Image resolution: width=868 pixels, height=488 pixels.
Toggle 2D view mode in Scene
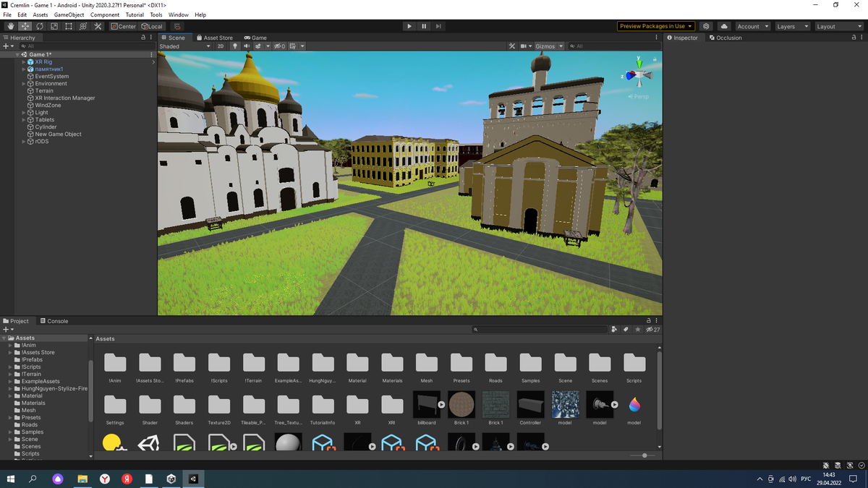[221, 46]
